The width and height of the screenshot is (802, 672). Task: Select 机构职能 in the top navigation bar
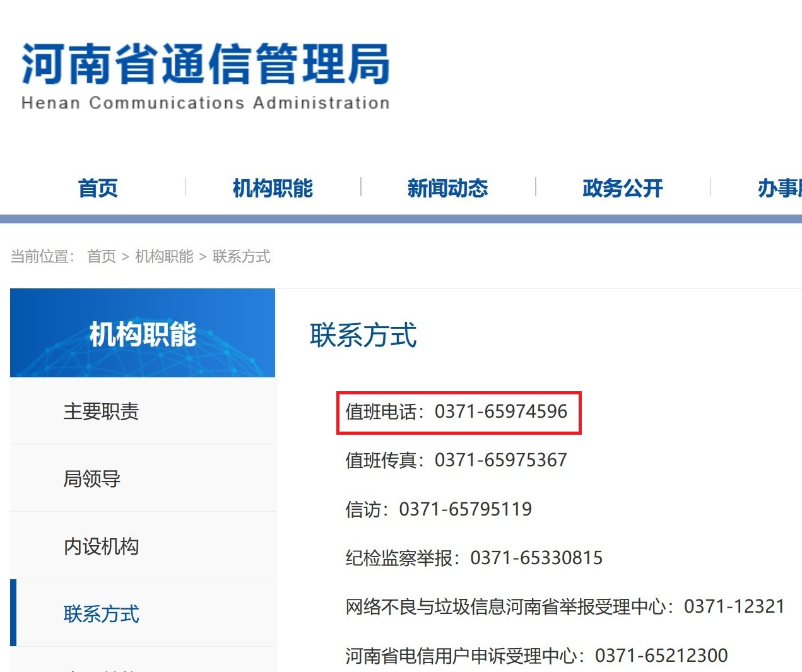273,188
